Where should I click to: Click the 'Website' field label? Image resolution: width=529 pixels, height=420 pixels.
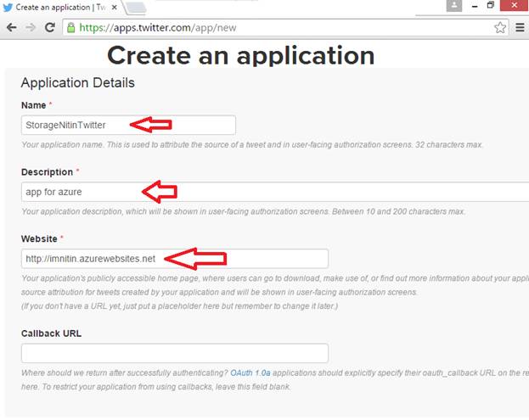click(39, 238)
